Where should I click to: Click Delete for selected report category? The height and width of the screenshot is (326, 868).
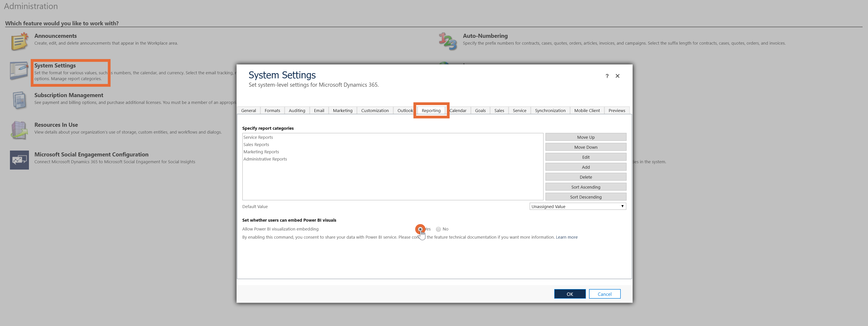click(586, 177)
